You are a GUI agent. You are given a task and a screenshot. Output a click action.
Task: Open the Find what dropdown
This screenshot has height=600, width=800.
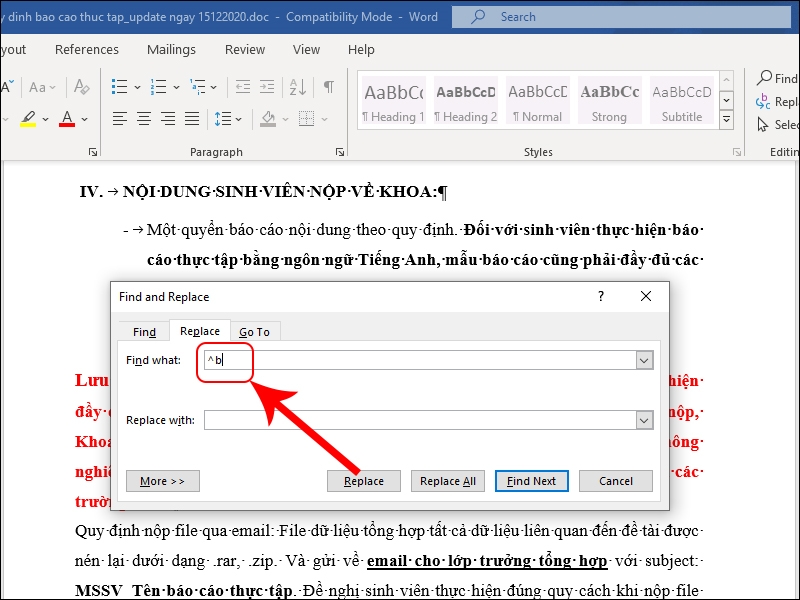644,360
